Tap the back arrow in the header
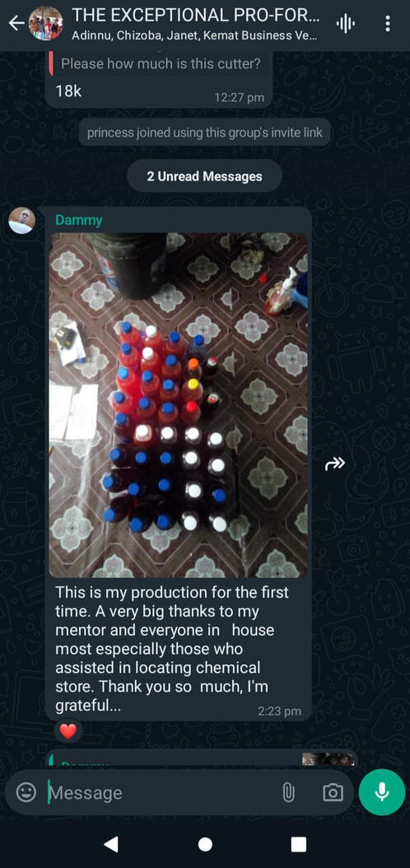410x868 pixels. [16, 23]
